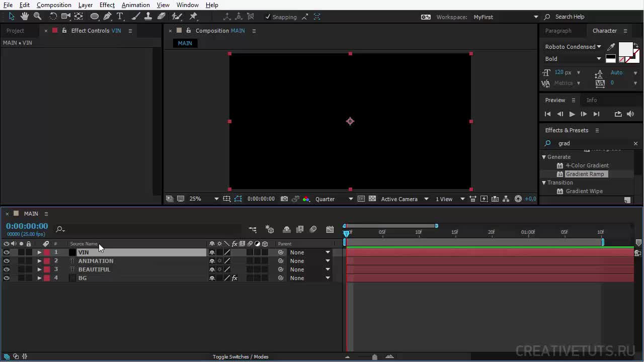Screen dimensions: 644x362
Task: Open the Composition Mini-Flowchart in timeline
Action: tap(253, 229)
